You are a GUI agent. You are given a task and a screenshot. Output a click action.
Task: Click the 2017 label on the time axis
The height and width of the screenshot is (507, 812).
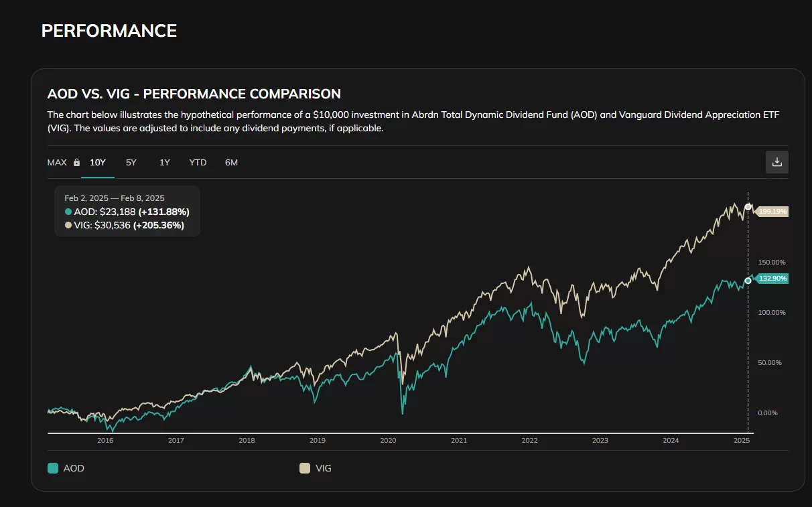176,441
